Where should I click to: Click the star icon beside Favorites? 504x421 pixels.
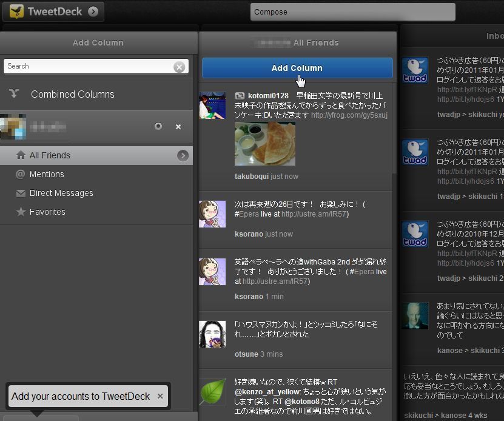(x=21, y=212)
